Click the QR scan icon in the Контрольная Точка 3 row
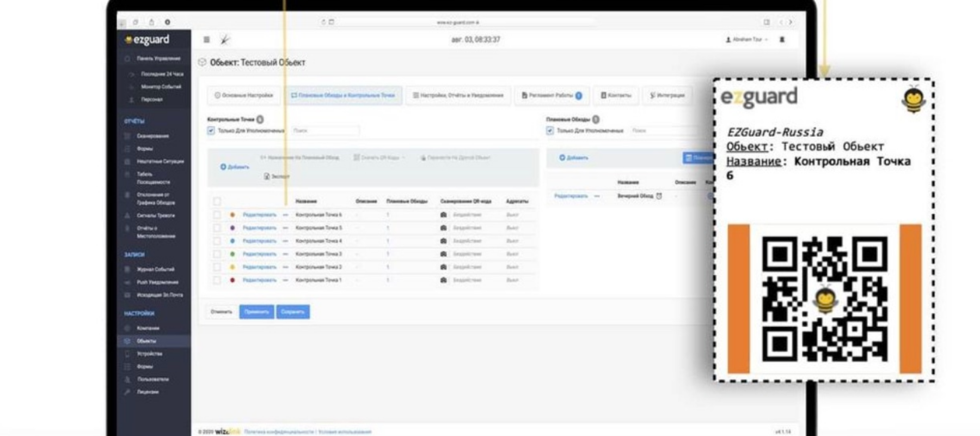The image size is (980, 436). (443, 254)
